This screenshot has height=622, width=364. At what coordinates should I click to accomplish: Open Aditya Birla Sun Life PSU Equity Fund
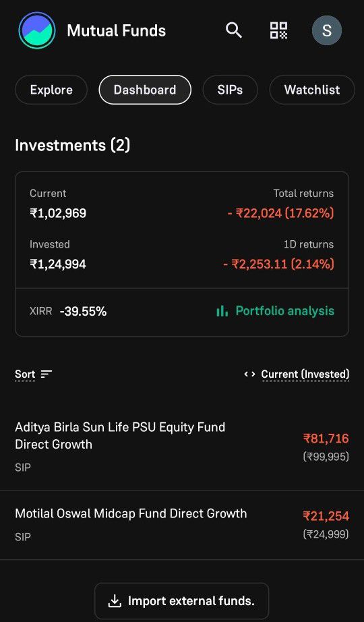[x=182, y=447]
